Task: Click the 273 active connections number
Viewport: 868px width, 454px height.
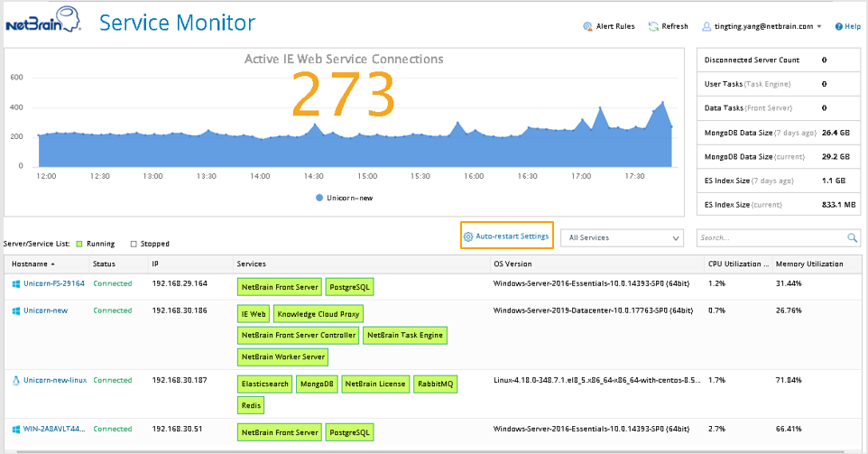Action: click(343, 95)
